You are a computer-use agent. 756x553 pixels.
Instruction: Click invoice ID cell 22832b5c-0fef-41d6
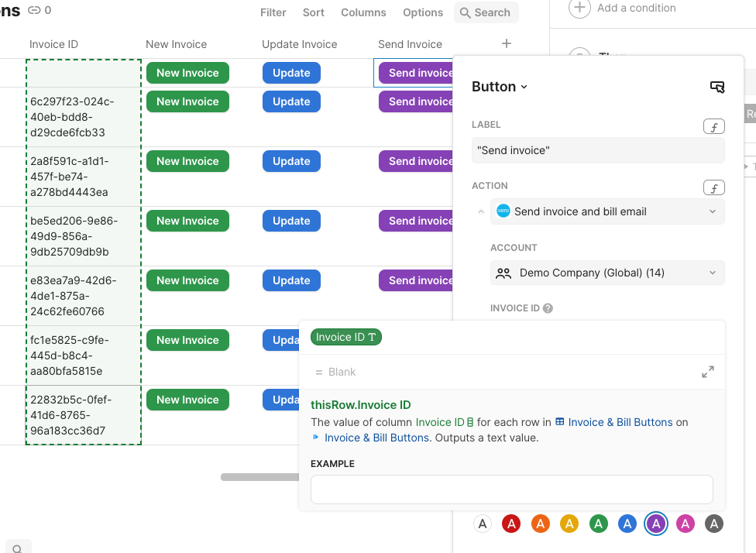pos(83,415)
